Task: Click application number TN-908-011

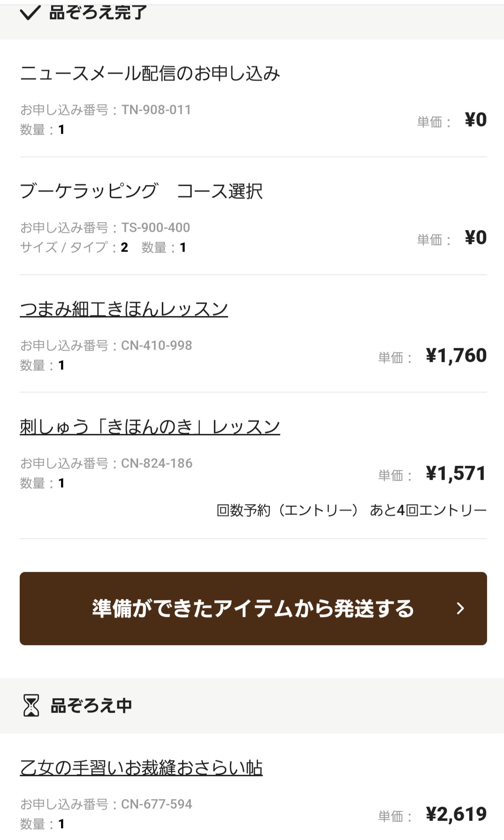Action: point(156,110)
